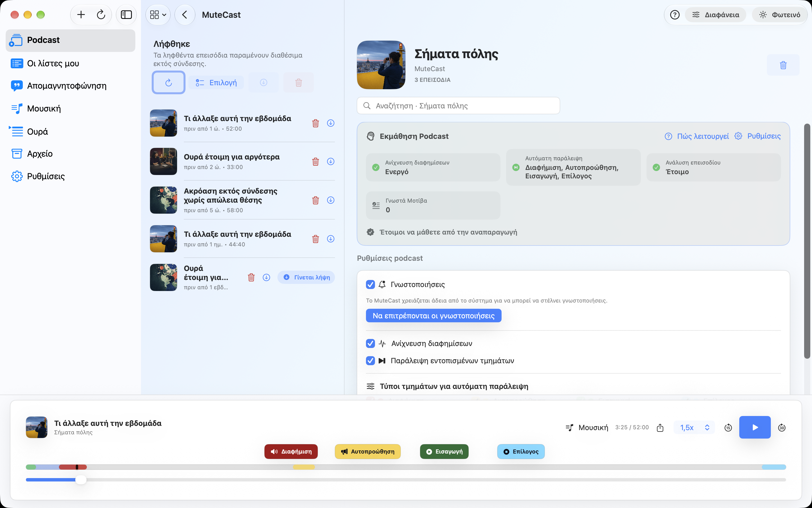Click the add (plus) icon in title bar

[81, 15]
